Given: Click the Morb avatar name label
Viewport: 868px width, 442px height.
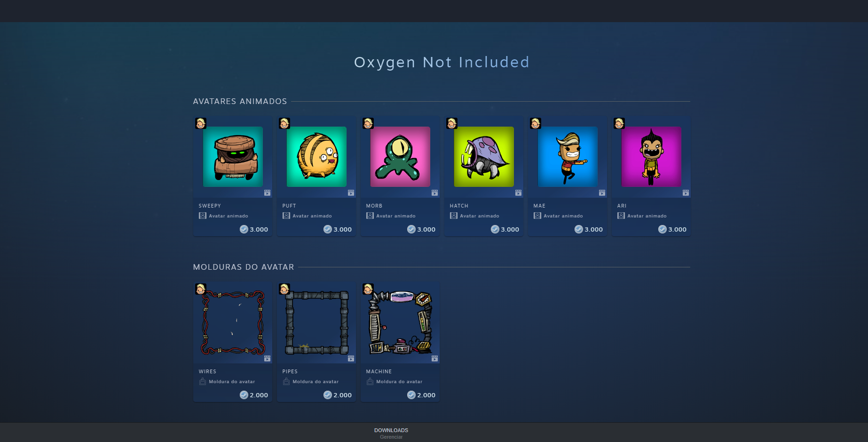Looking at the screenshot, I should [x=374, y=206].
